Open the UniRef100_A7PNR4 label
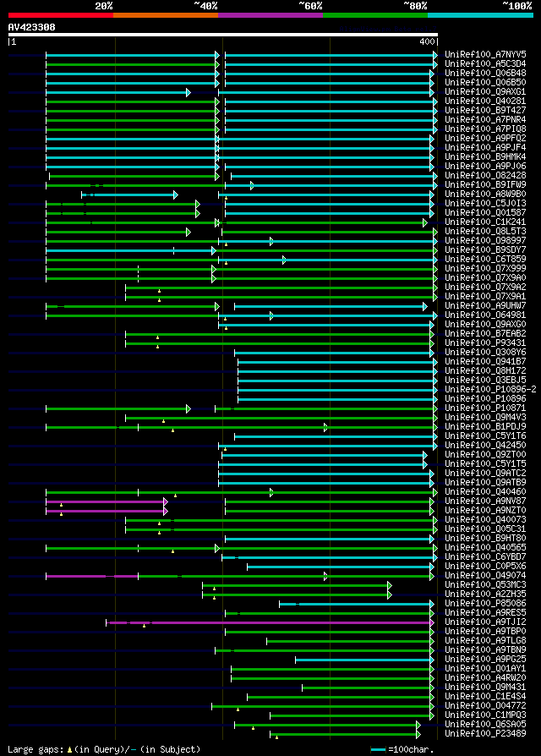Image resolution: width=541 pixels, height=756 pixels. point(485,119)
